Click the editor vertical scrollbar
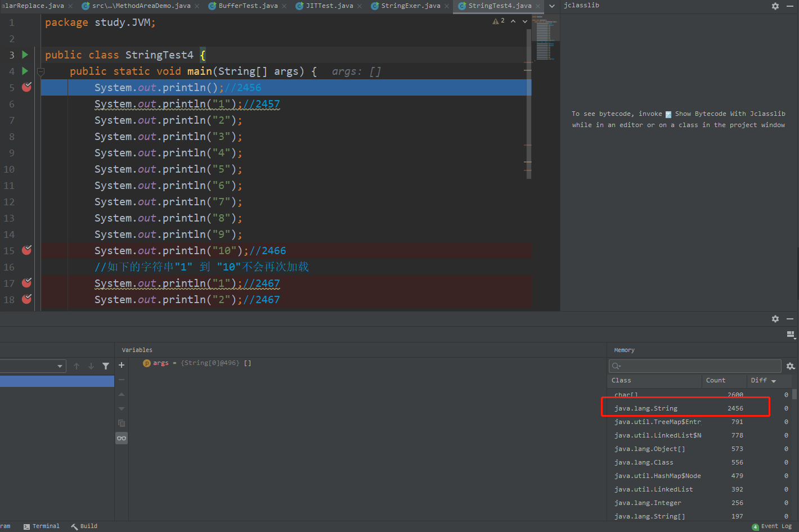The image size is (799, 532). pyautogui.click(x=529, y=104)
